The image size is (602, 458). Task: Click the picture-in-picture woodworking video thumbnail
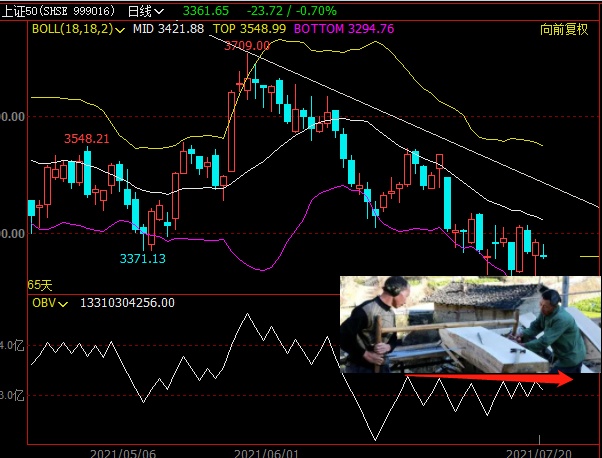pos(470,324)
